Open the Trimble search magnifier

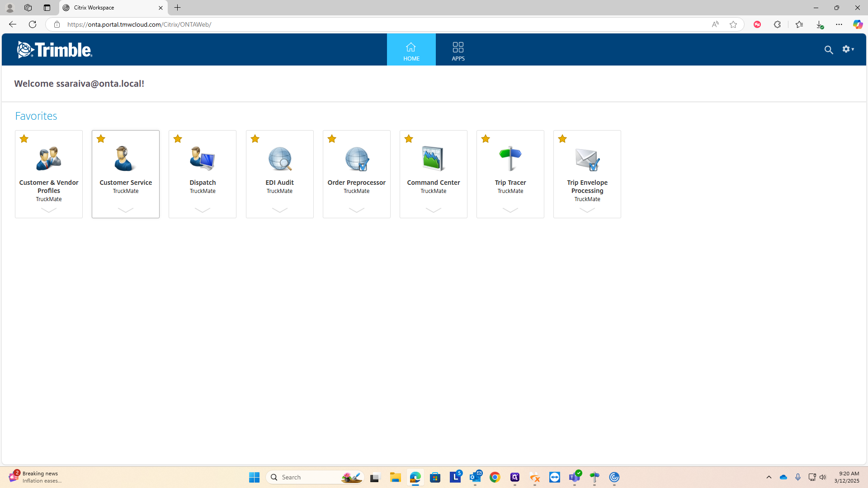point(828,50)
